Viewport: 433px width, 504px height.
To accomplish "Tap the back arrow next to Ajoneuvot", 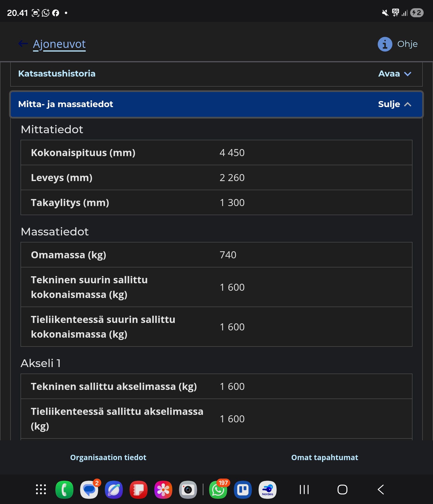I will (x=23, y=44).
